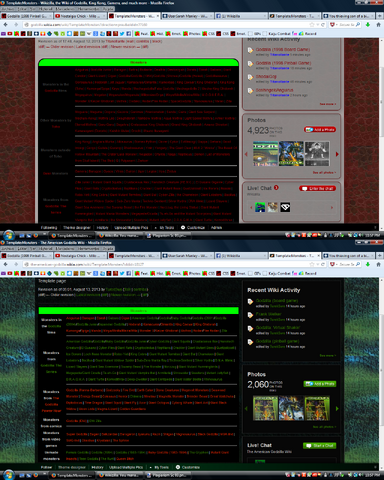Click YouTube bookmark icon in Wikizilla bookmarks toolbar
The width and height of the screenshot is (384, 480).
pyautogui.click(x=10, y=34)
